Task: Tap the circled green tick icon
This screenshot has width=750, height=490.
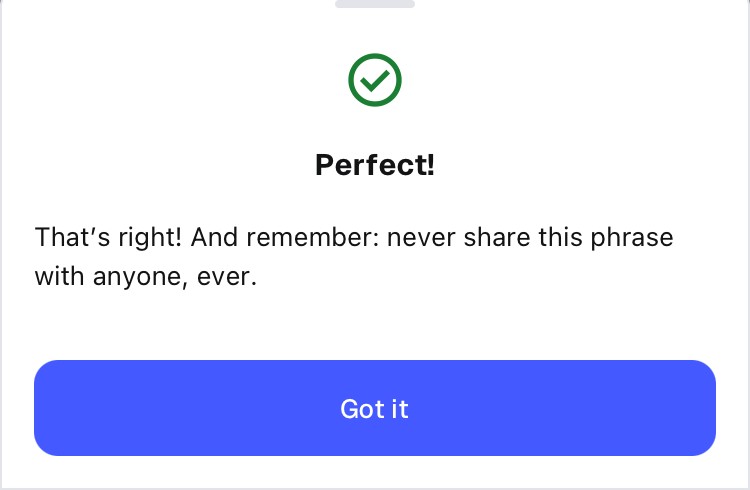Action: [x=375, y=81]
